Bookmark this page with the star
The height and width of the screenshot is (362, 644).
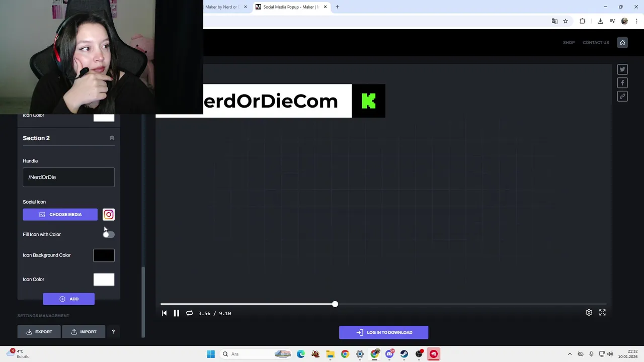[x=566, y=21]
